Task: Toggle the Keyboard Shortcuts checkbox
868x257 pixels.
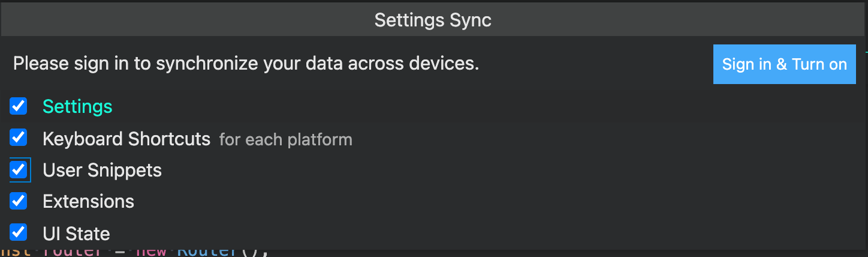Action: (19, 138)
